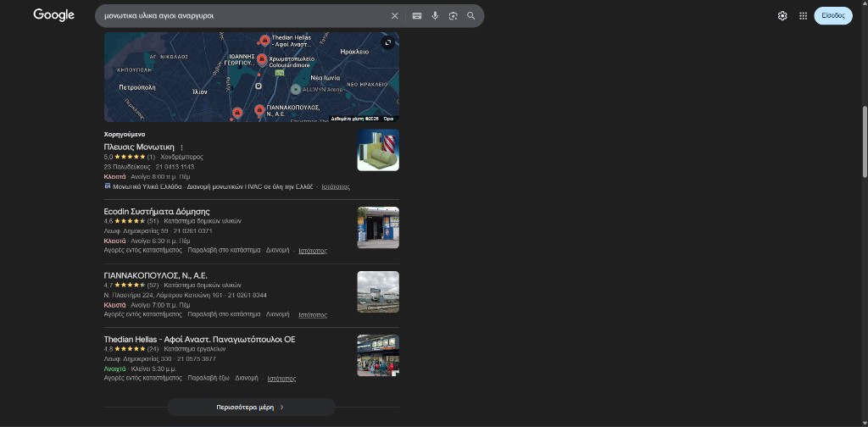Open the Google apps grid

(804, 16)
